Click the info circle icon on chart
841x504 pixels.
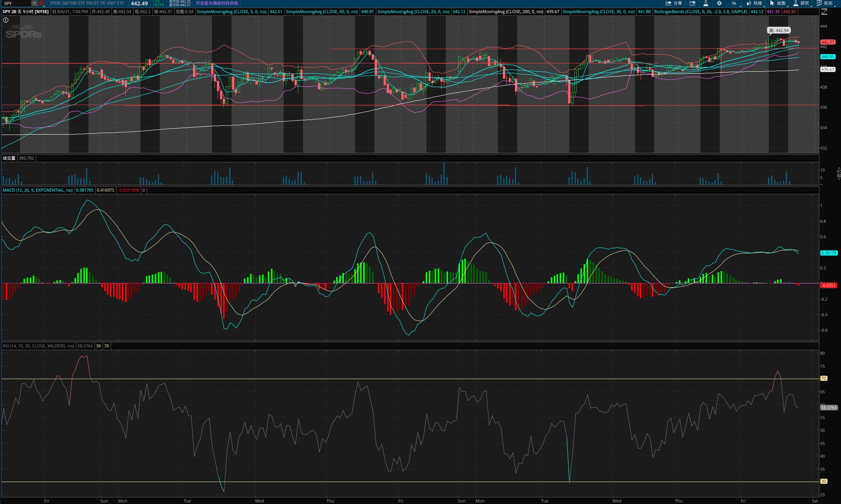(x=5, y=20)
